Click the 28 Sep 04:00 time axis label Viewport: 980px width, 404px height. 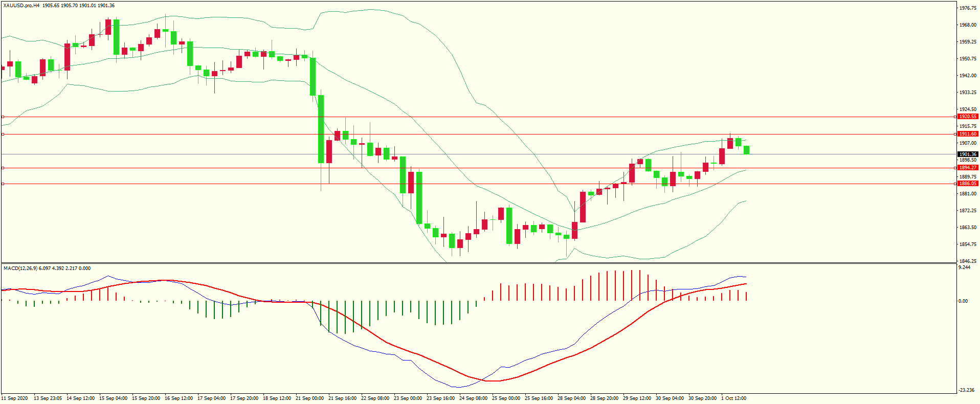pyautogui.click(x=571, y=398)
